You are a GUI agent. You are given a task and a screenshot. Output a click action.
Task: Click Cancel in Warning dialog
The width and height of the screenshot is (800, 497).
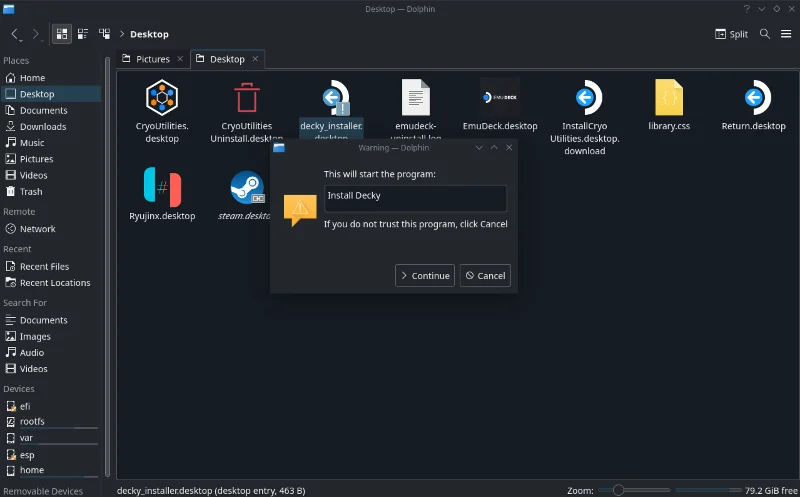(x=485, y=276)
